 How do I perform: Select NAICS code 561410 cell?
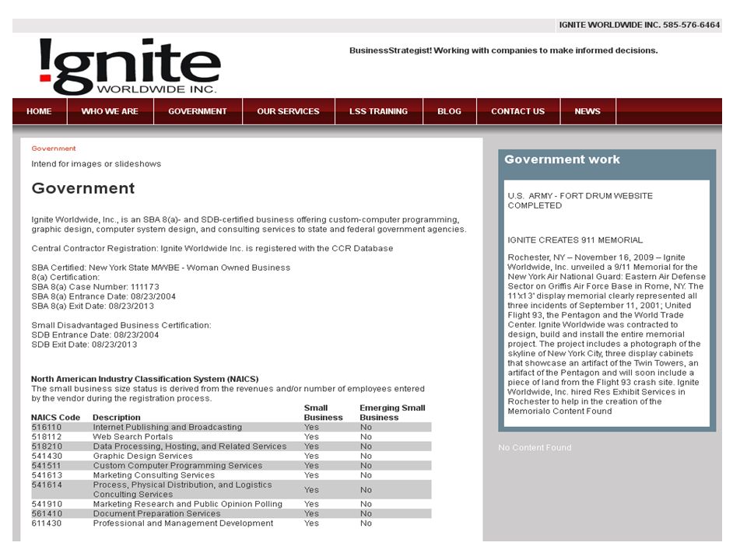(47, 513)
